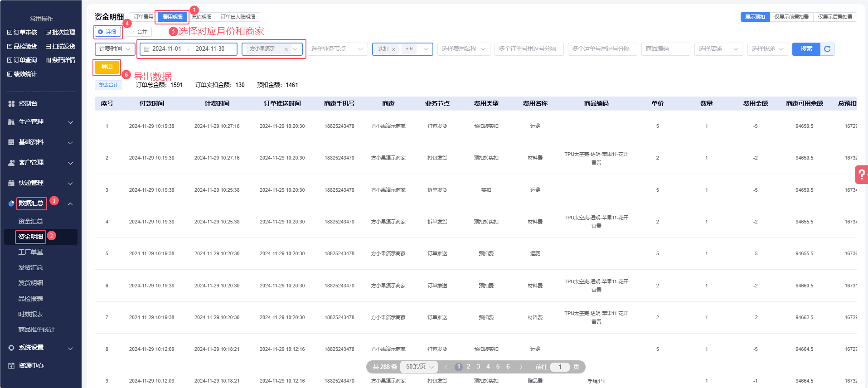Click the blue 搜索 search button

click(806, 49)
